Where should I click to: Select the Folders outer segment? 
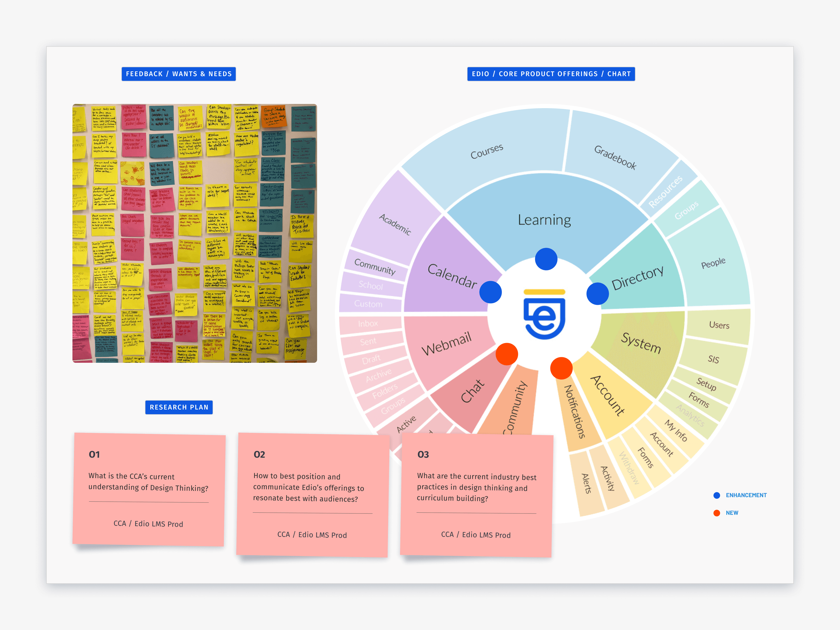pyautogui.click(x=385, y=391)
